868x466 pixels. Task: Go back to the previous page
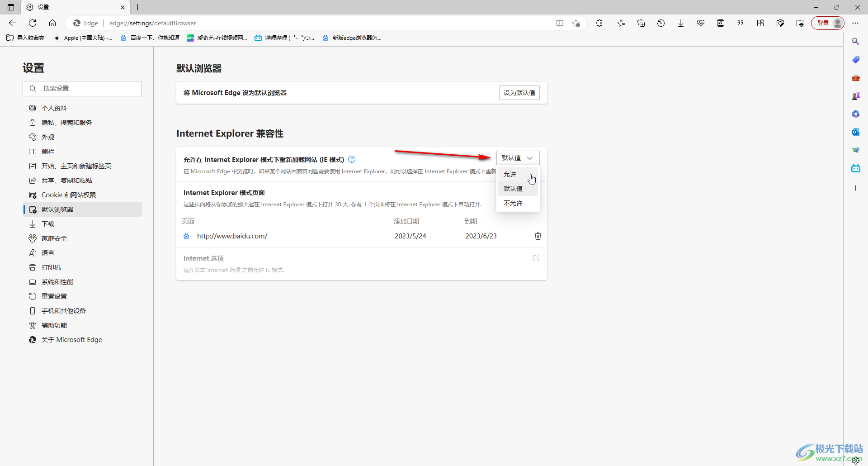[13, 23]
